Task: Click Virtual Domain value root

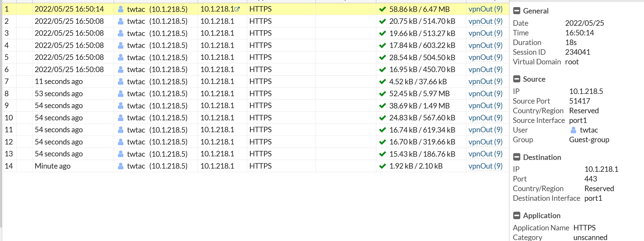Action: (x=572, y=62)
